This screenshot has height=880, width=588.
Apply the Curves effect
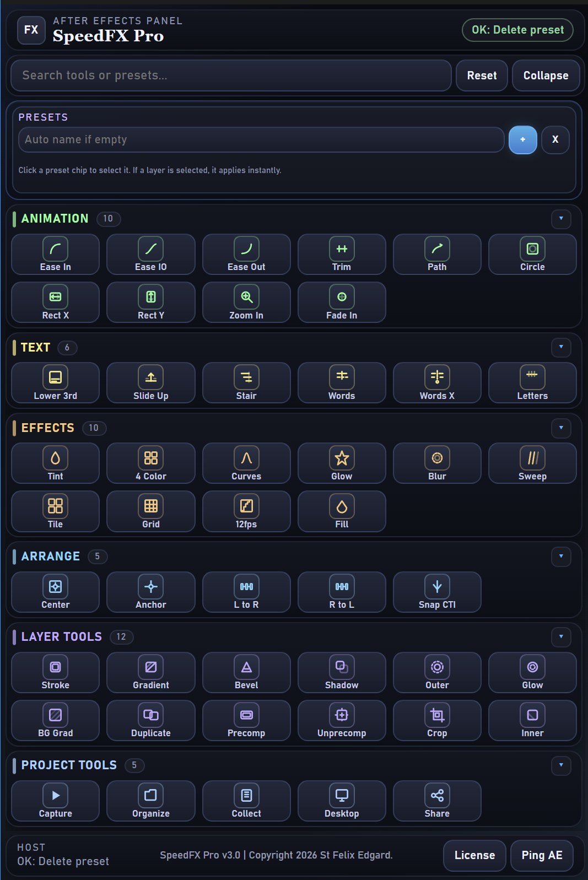pos(246,463)
